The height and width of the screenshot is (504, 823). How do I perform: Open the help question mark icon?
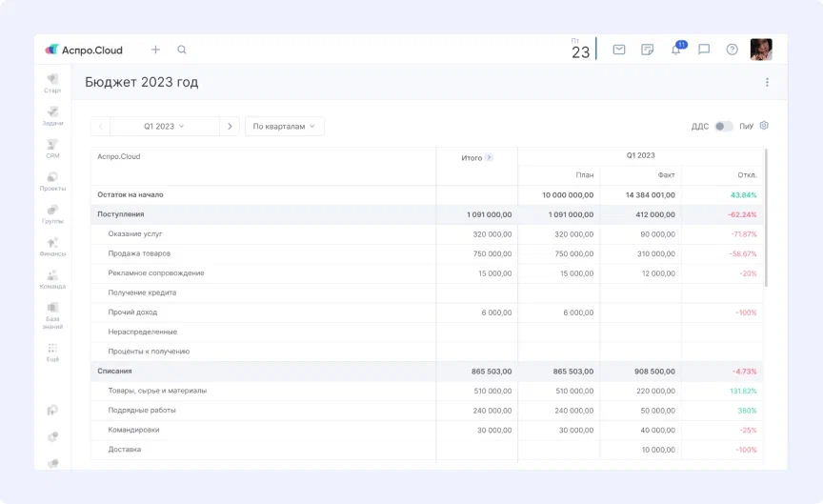732,50
